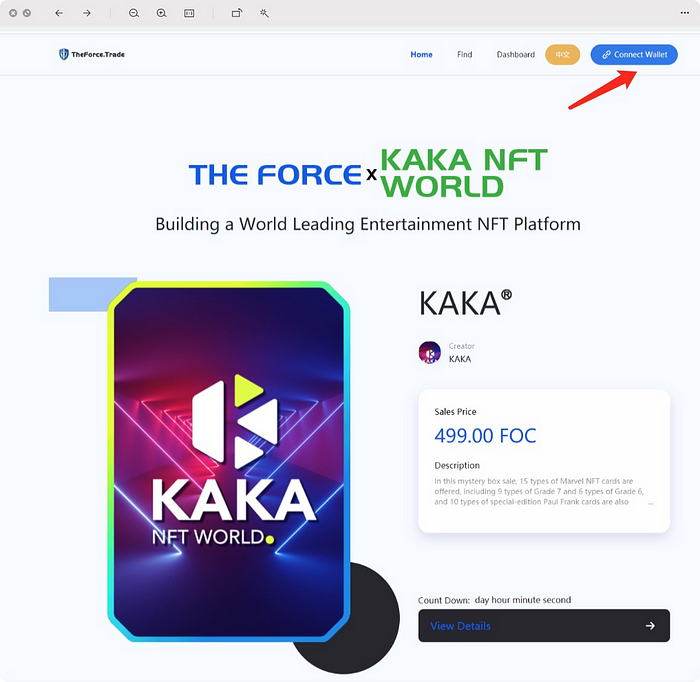Click THE FORCE blue banner logo
The width and height of the screenshot is (700, 682).
[275, 174]
